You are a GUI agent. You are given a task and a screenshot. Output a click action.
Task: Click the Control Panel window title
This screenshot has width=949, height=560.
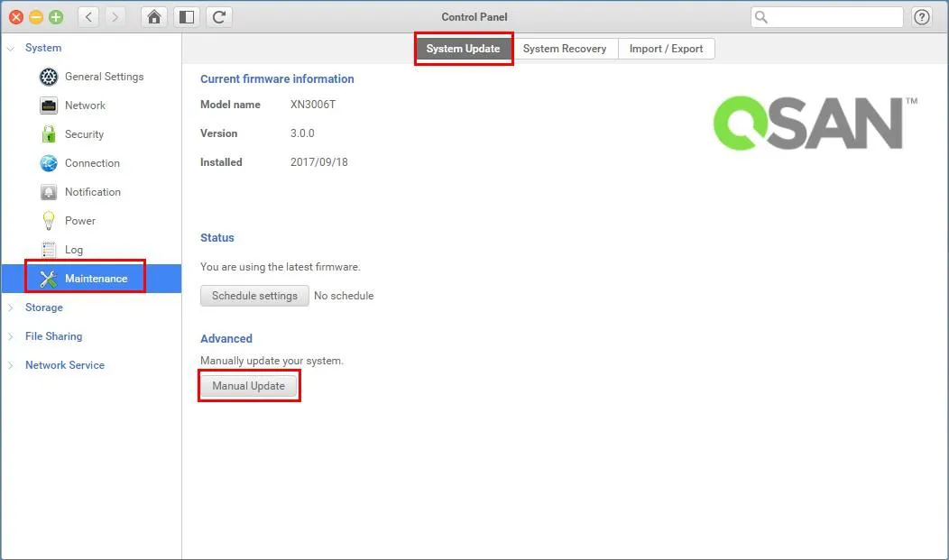474,17
